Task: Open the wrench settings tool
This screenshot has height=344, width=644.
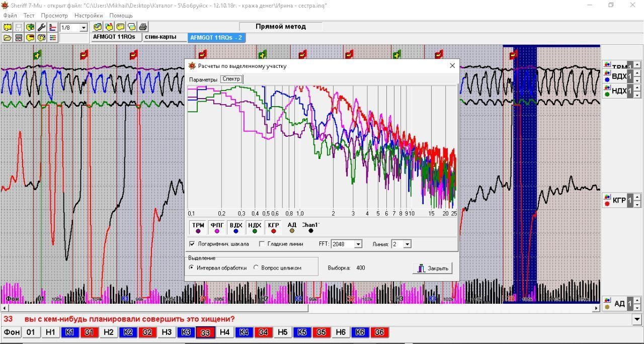Action: [41, 27]
